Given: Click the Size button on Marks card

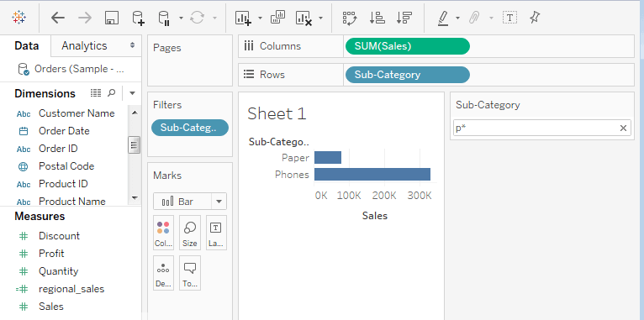Looking at the screenshot, I should point(190,233).
